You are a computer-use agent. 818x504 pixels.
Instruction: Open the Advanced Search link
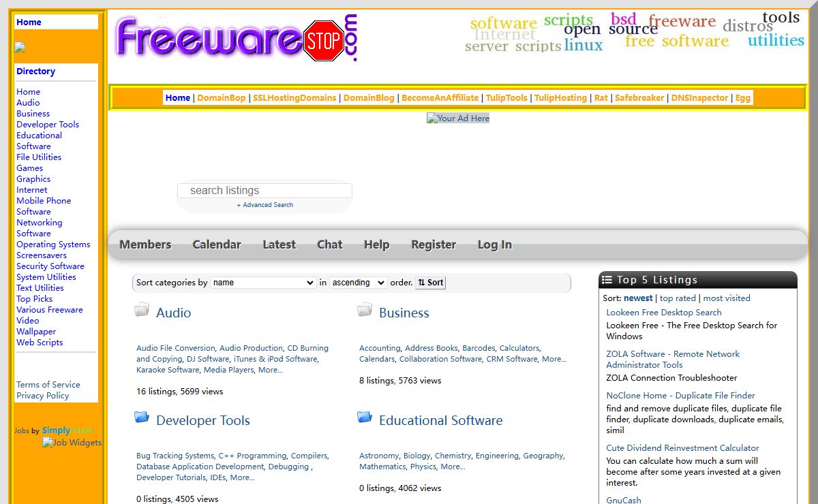(265, 205)
